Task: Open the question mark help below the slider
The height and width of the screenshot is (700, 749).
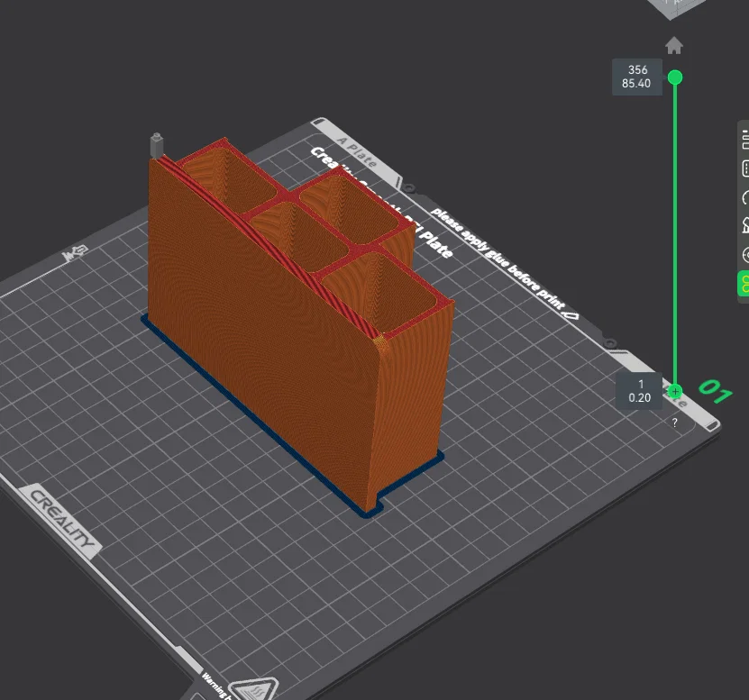Action: 674,423
